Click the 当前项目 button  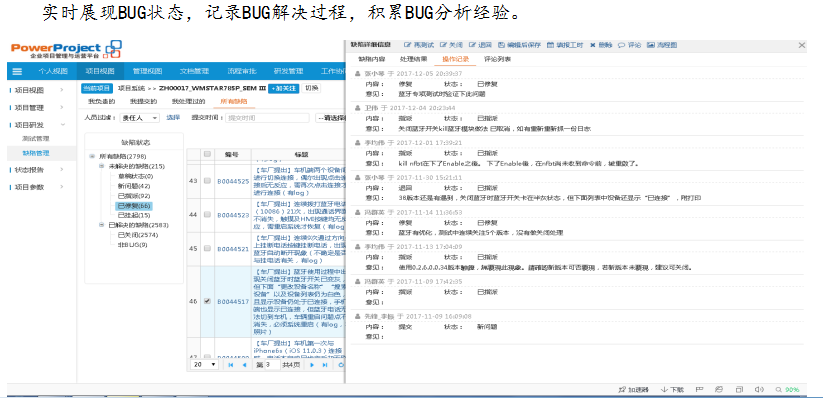97,88
